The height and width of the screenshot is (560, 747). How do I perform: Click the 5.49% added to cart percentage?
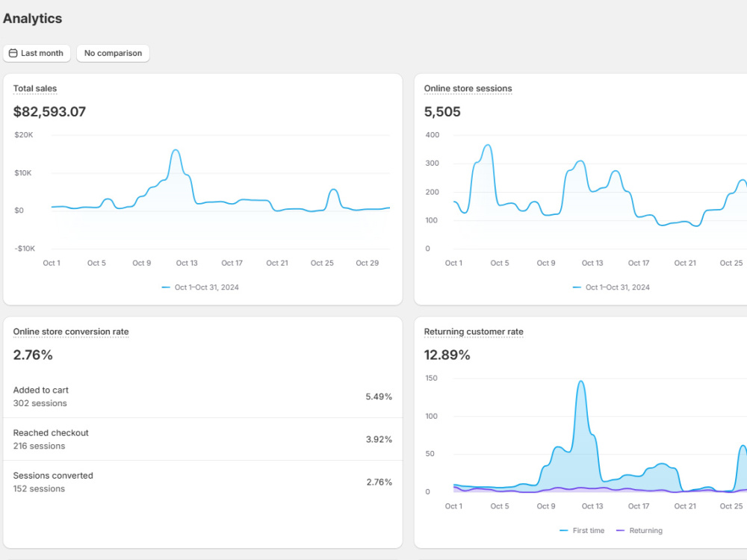pos(379,396)
